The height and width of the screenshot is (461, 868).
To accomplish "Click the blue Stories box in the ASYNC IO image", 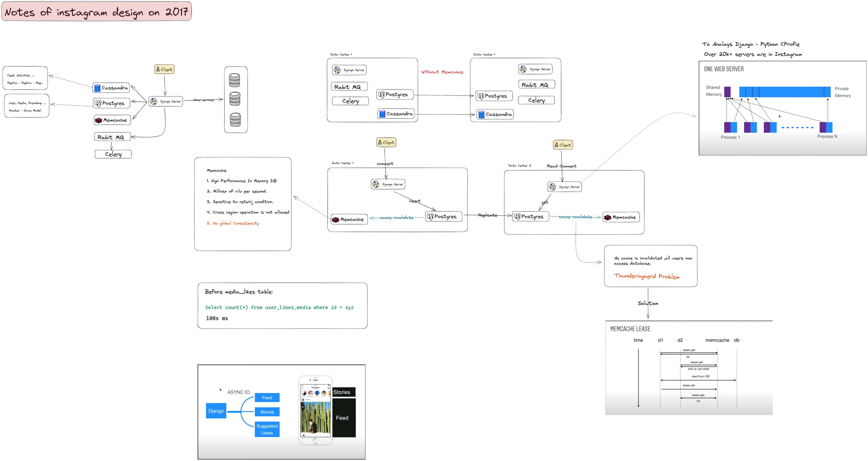I will point(267,412).
